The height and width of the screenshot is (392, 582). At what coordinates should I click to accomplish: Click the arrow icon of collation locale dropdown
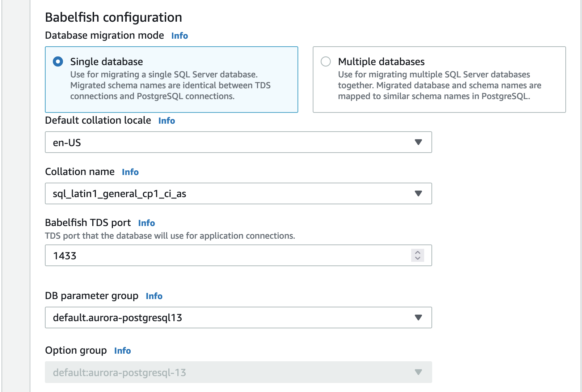418,142
